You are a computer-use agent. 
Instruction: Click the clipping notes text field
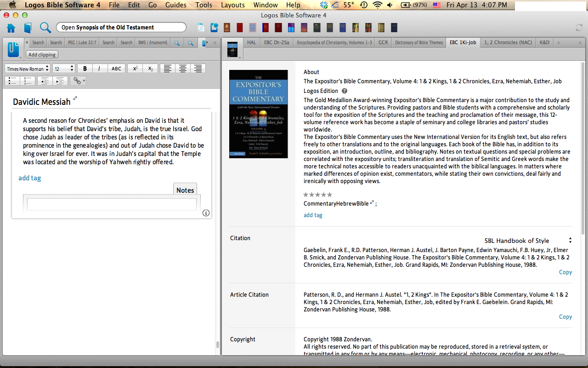coord(112,204)
